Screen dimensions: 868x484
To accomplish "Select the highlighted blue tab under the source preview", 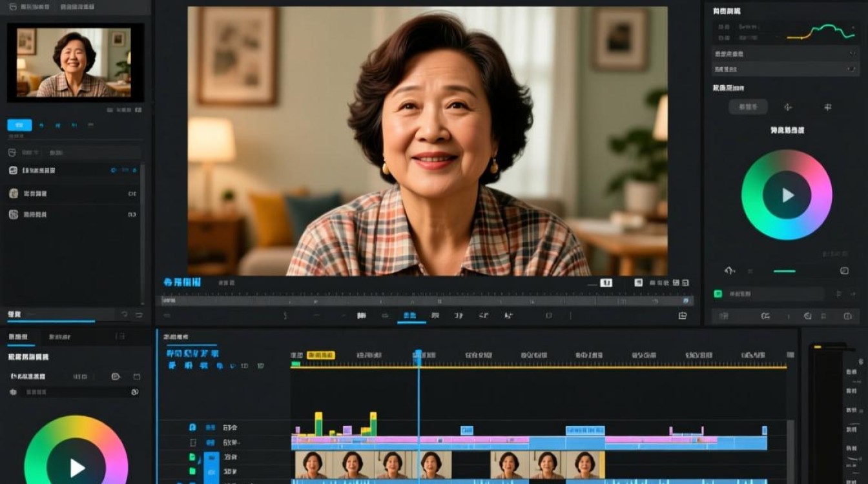I will coord(19,125).
